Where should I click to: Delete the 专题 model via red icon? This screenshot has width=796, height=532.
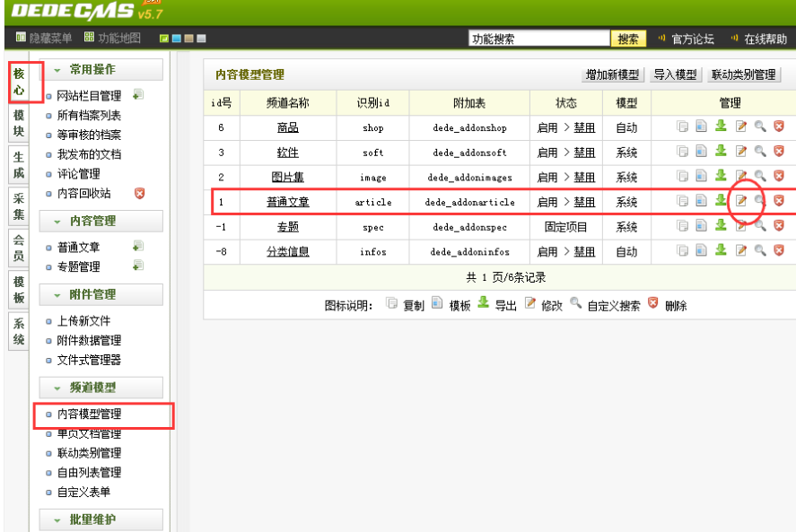[779, 225]
